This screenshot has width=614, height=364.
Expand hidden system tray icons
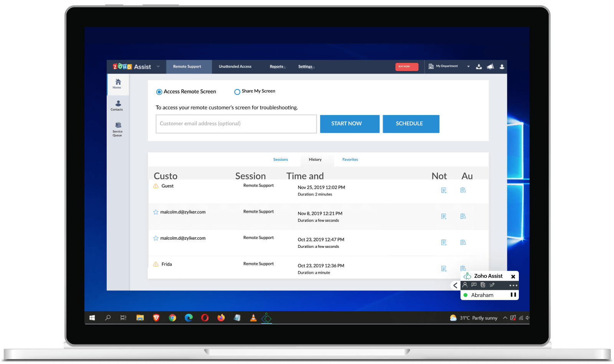[x=505, y=318]
